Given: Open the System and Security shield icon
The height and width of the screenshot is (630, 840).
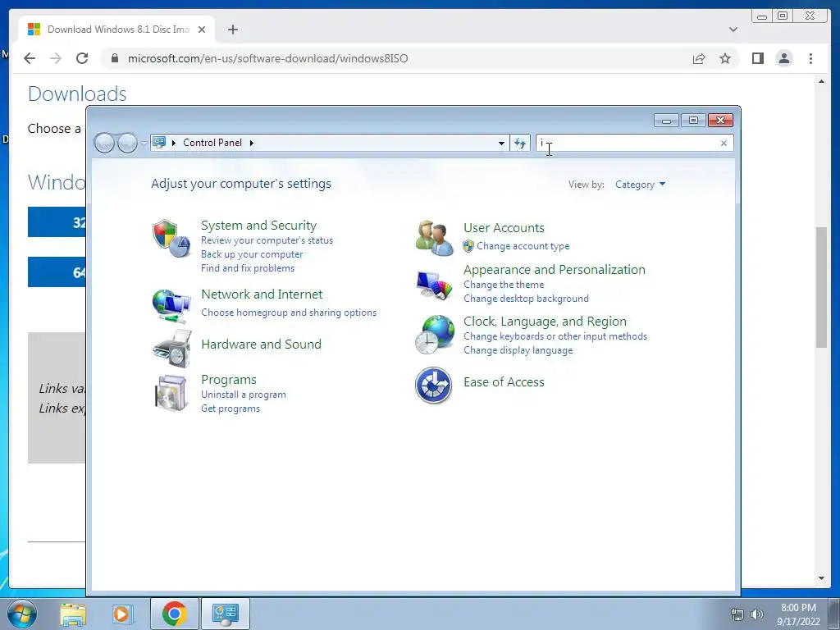Looking at the screenshot, I should point(171,239).
